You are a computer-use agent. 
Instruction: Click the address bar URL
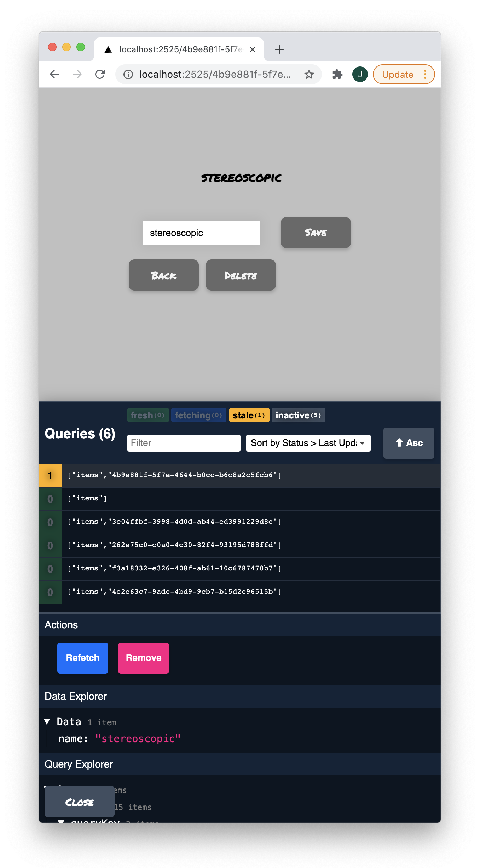pyautogui.click(x=215, y=75)
